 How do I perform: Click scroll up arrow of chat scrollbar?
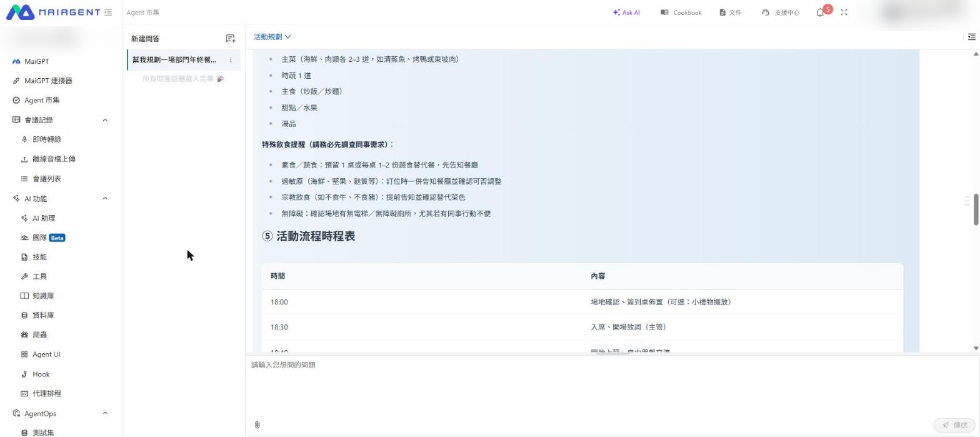pos(976,54)
